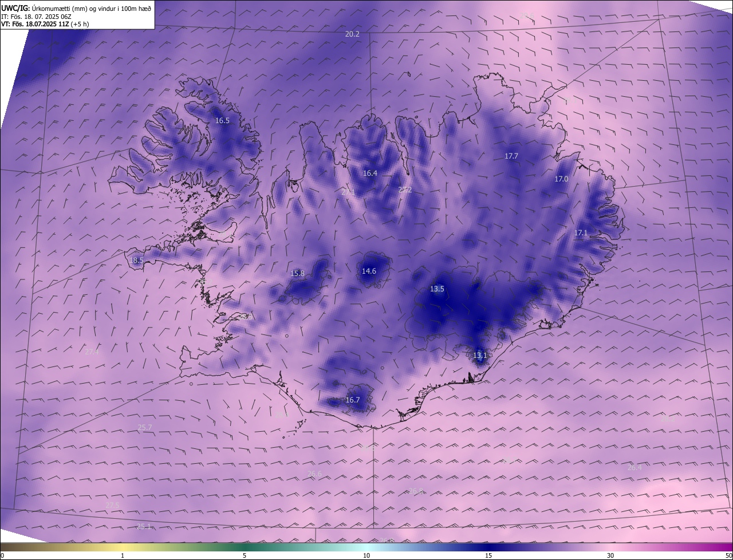Click the 26.8 value label

416,491
